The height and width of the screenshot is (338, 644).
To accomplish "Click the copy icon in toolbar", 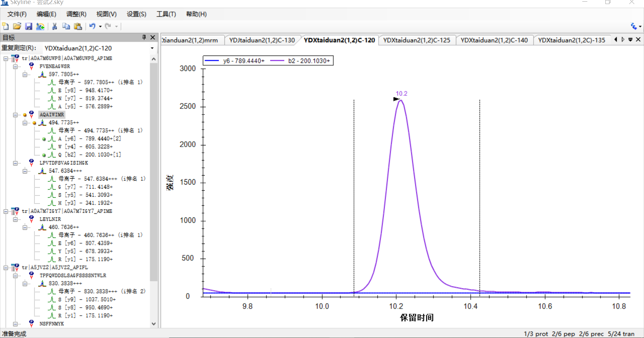I will [66, 26].
